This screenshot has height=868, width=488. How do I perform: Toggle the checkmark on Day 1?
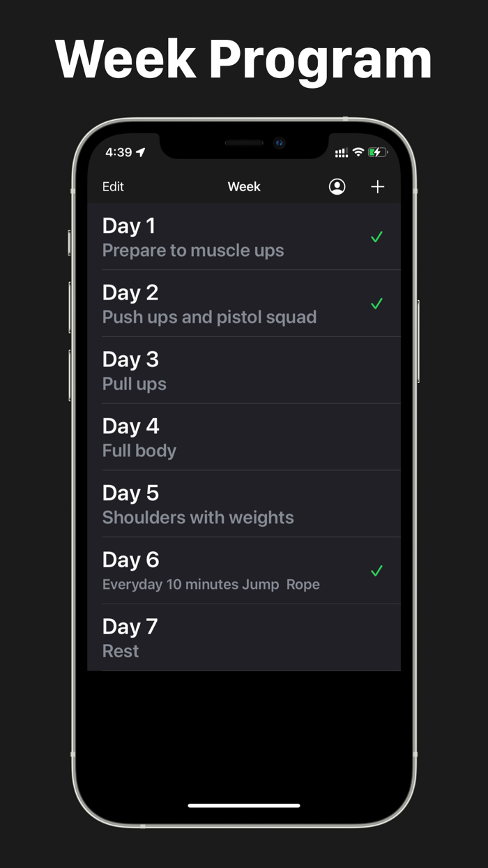click(x=376, y=237)
